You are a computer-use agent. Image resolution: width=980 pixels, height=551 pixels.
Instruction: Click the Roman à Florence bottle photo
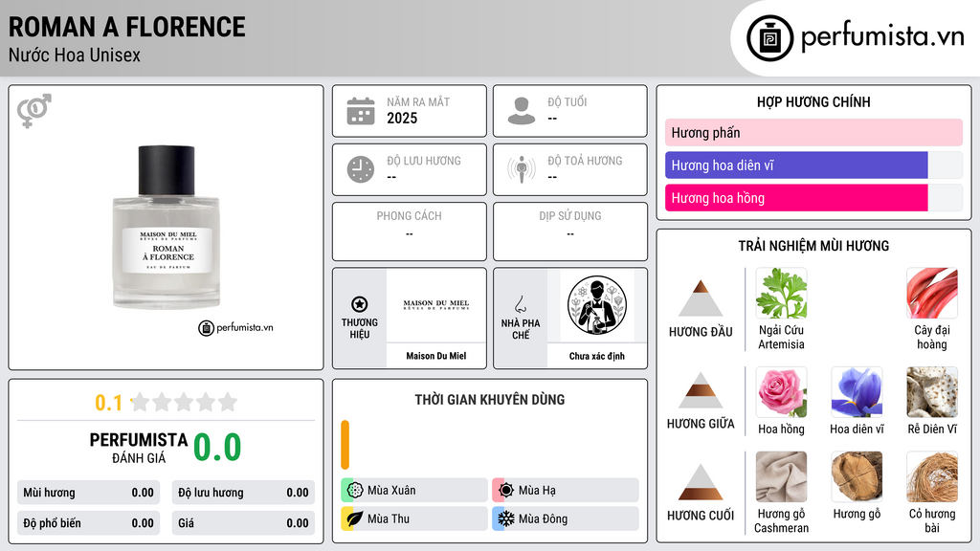click(x=167, y=228)
